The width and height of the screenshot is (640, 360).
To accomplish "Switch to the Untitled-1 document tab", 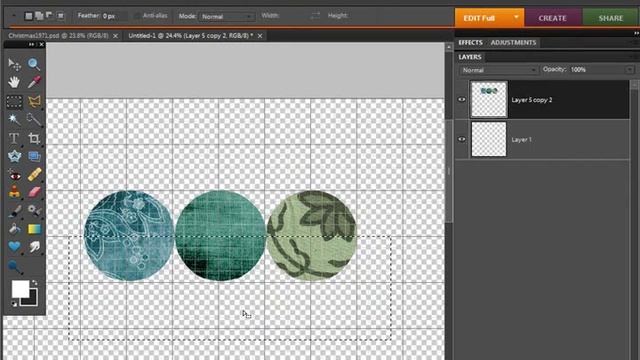I will click(x=190, y=36).
